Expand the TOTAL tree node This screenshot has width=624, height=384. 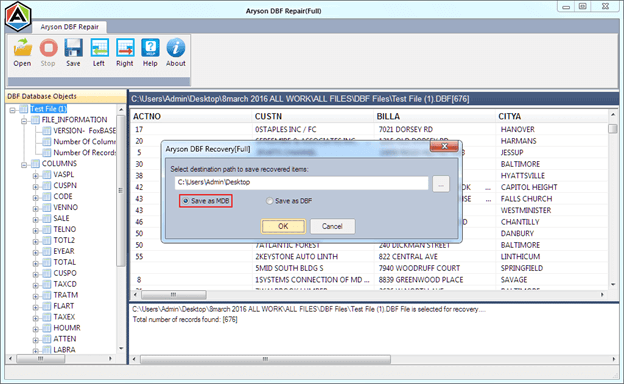[36, 263]
